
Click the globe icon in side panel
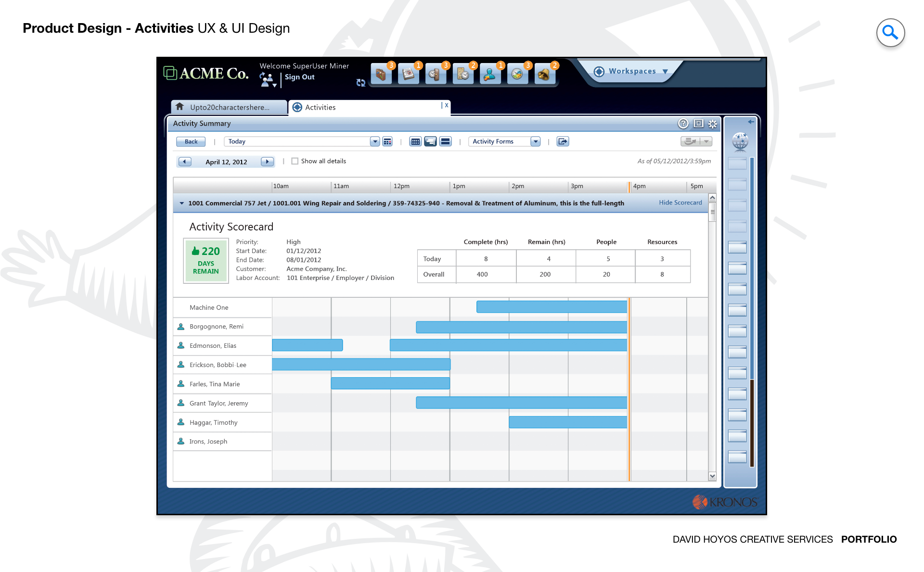[740, 141]
